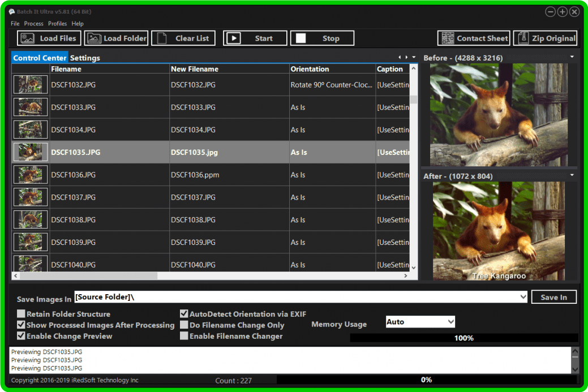
Task: Open the Profiles menu
Action: [57, 24]
